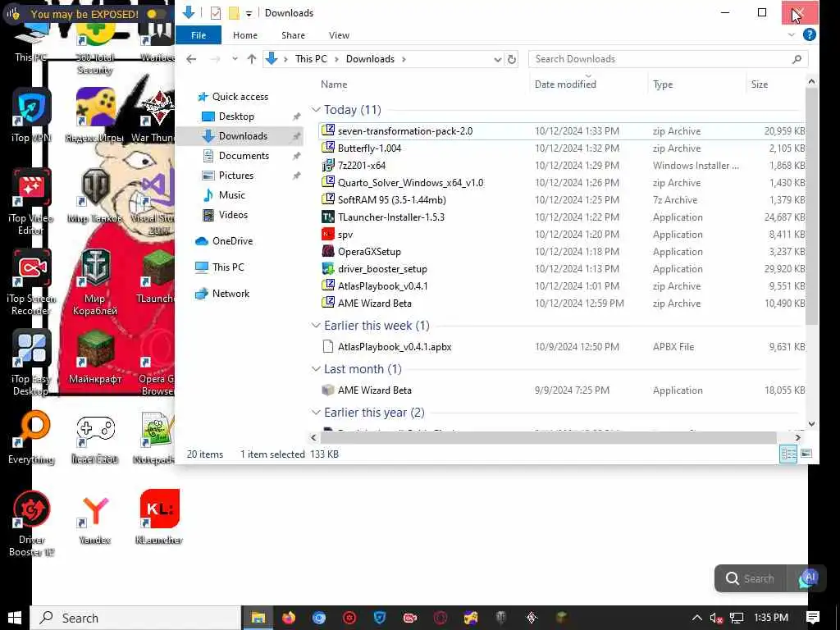Viewport: 840px width, 630px height.
Task: Click 'This PC' in the address breadcrumb
Action: point(311,59)
